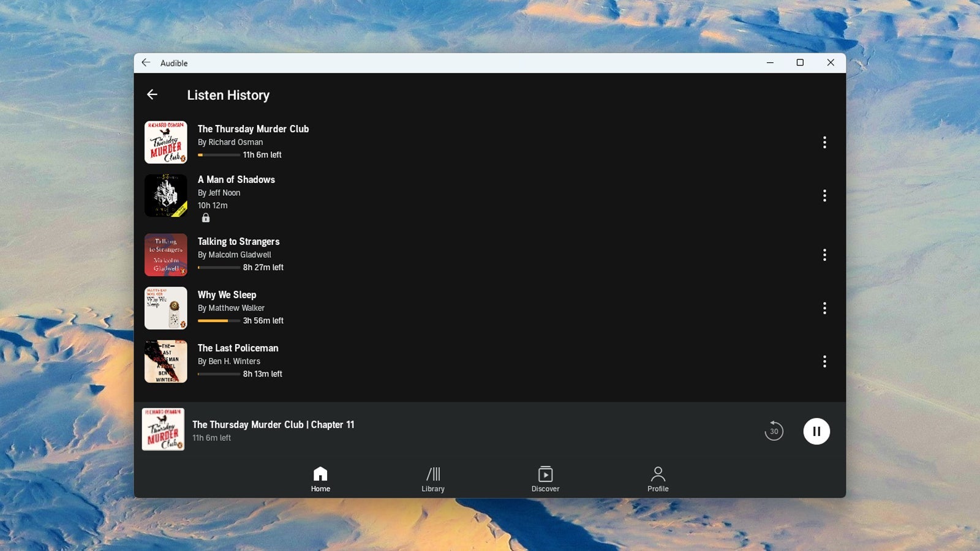Click the rewind 30 seconds icon
The height and width of the screenshot is (551, 980).
[774, 431]
